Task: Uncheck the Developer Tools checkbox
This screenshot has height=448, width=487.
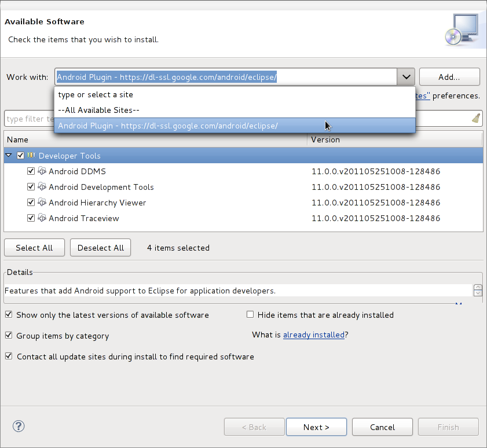Action: (20, 155)
